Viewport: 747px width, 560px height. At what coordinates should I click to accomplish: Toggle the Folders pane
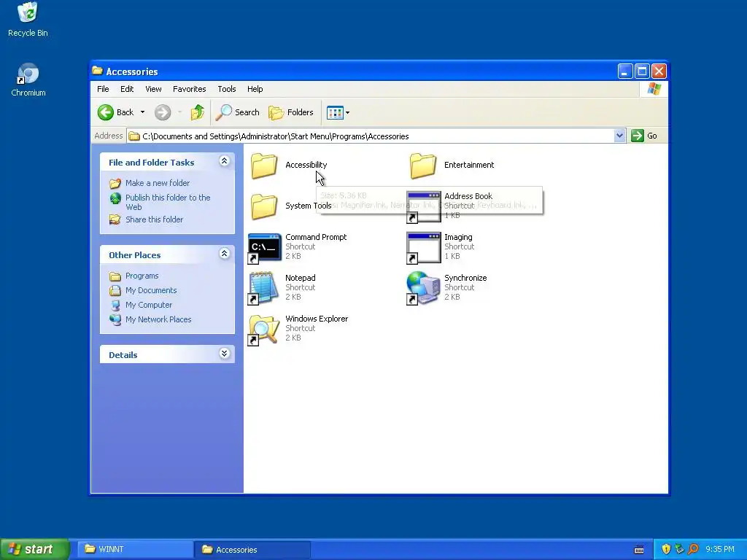(x=291, y=112)
